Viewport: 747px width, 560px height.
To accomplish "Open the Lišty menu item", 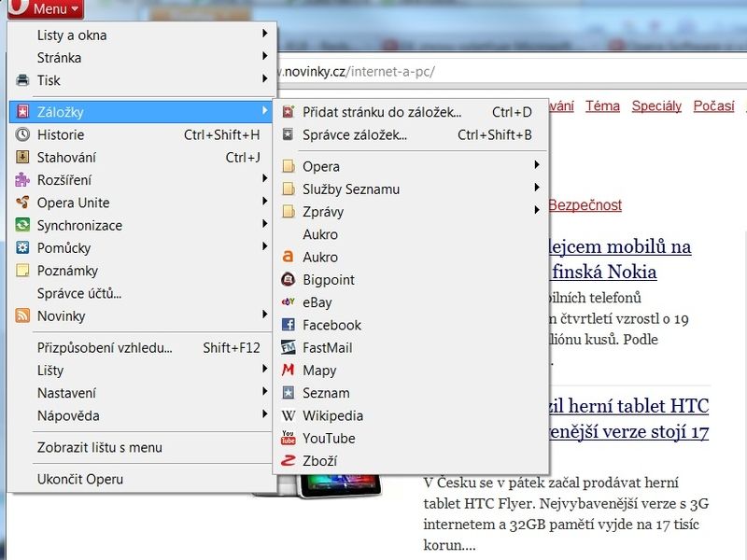I will click(x=142, y=371).
